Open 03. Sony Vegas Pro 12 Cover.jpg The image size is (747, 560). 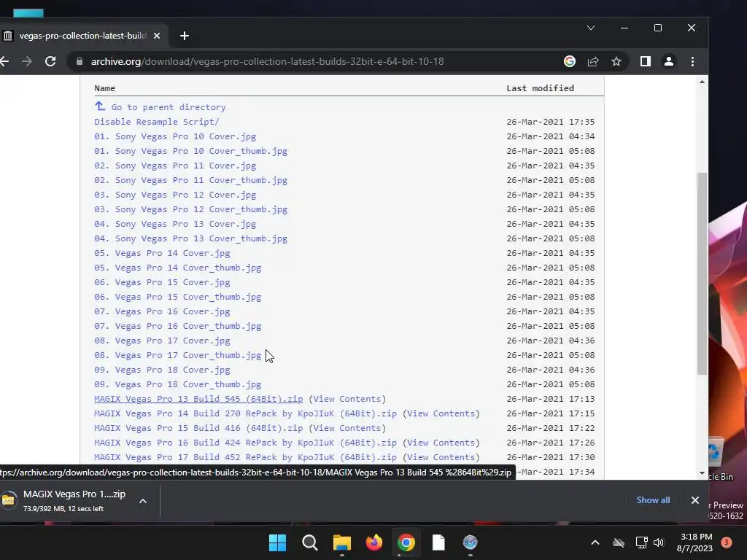click(175, 195)
